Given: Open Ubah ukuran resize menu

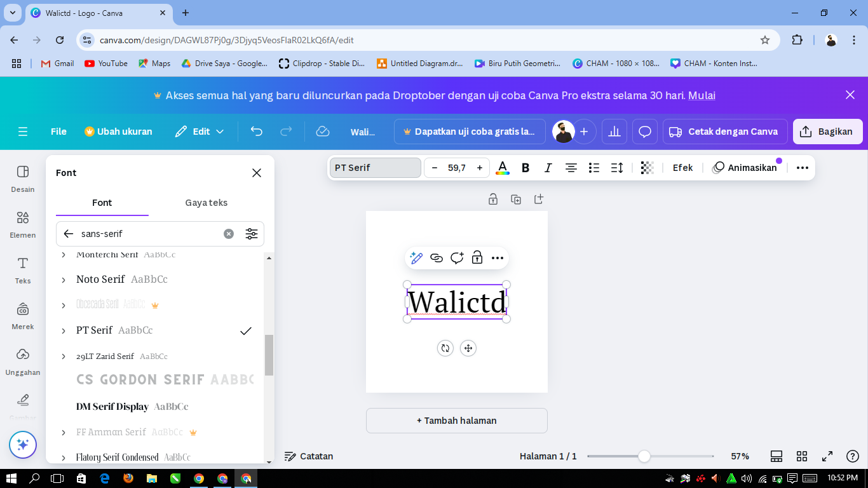Looking at the screenshot, I should (x=118, y=132).
